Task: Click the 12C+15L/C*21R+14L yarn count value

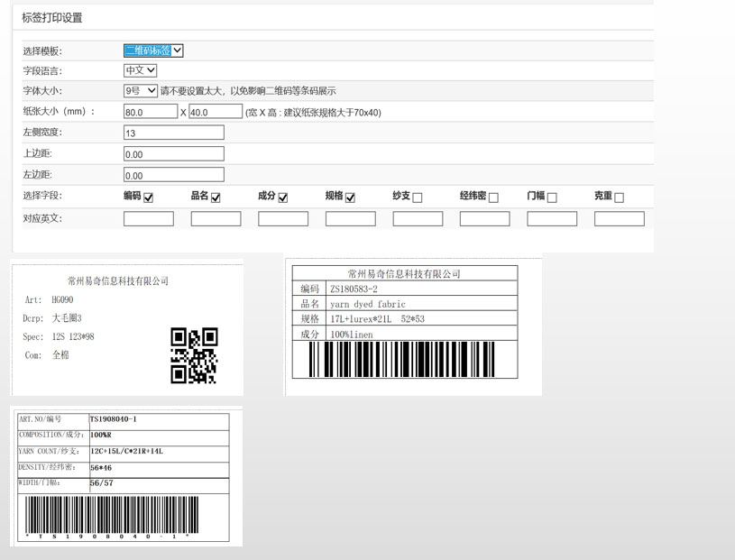Action: coord(126,451)
